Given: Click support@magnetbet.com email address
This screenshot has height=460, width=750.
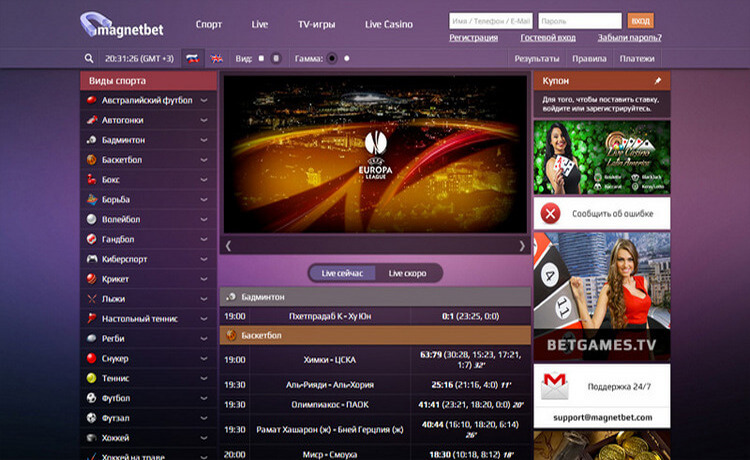Looking at the screenshot, I should [603, 417].
